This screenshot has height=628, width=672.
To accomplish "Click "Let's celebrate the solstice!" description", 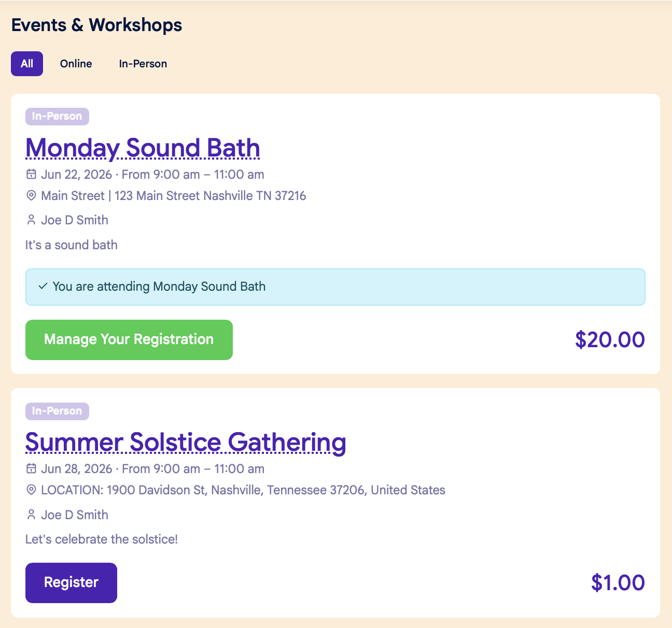I will (x=102, y=539).
